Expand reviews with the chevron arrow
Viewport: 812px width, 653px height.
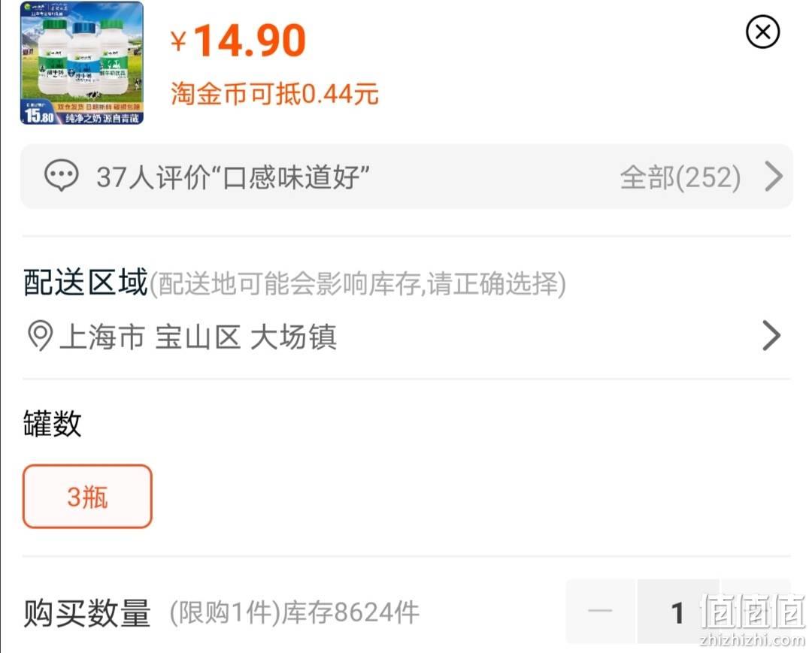point(774,177)
